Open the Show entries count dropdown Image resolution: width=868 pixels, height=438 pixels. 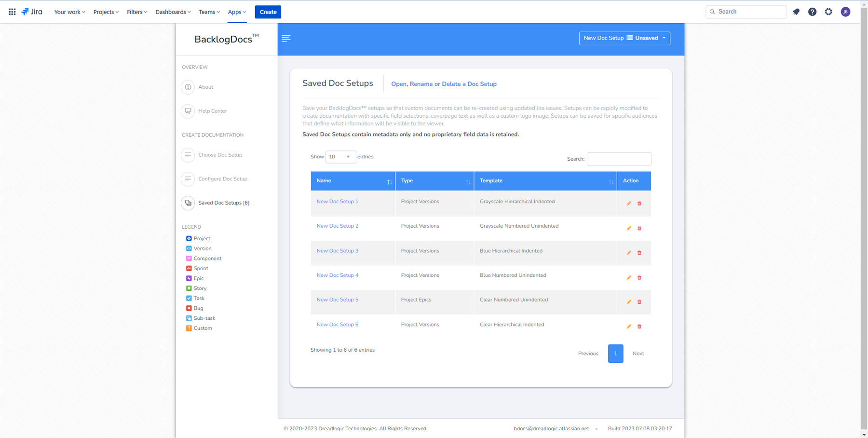pyautogui.click(x=340, y=157)
